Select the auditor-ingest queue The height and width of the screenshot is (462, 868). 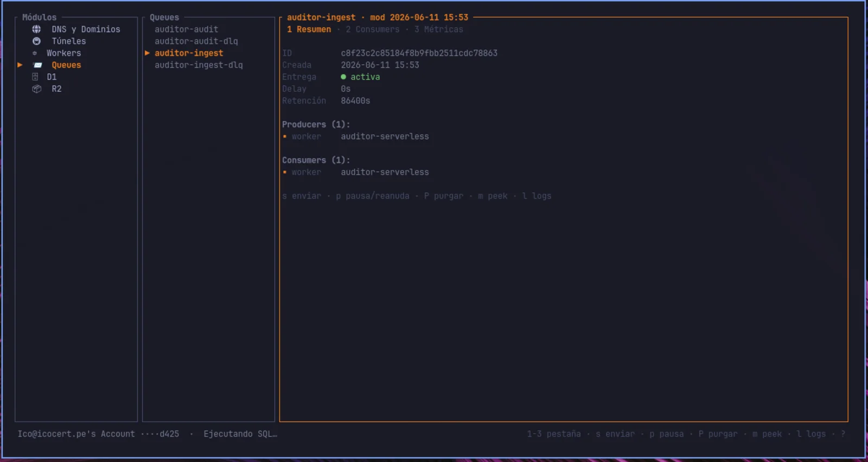coord(189,53)
